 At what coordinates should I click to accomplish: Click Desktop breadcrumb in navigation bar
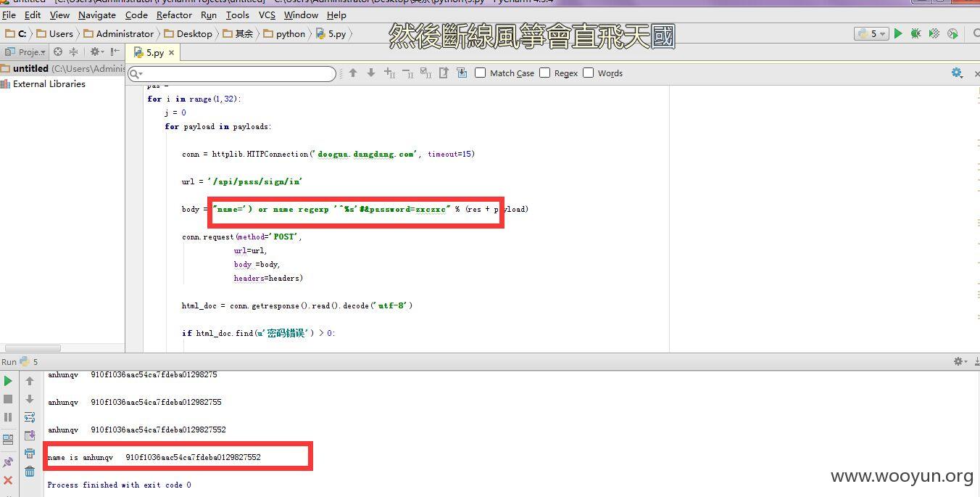188,33
